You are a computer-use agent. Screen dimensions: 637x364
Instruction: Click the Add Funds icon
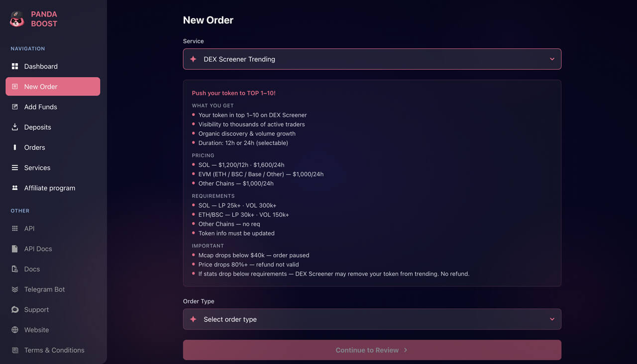15,107
